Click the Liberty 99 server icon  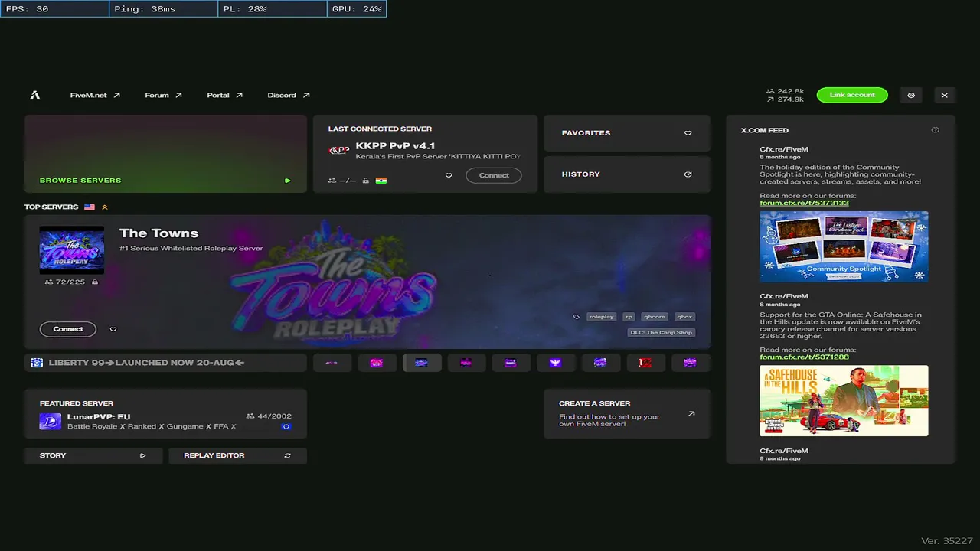[x=37, y=363]
